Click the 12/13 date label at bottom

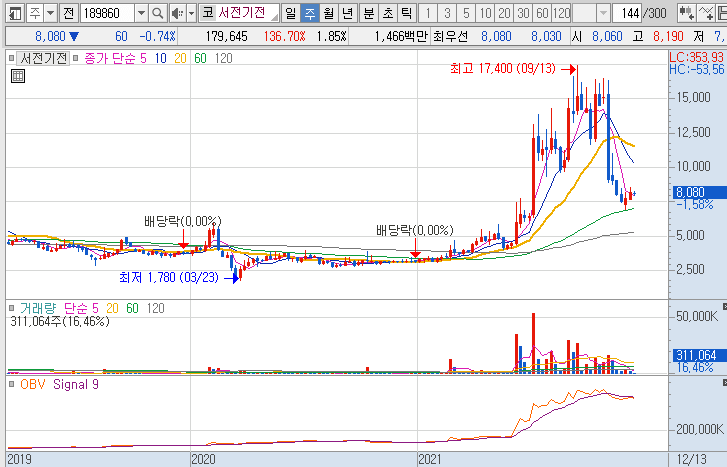tap(691, 459)
